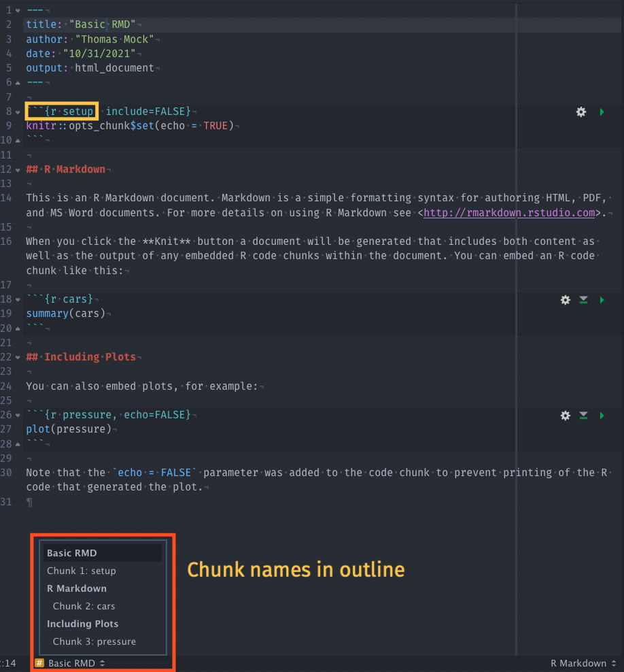The image size is (624, 672).
Task: Click html_document in the output line
Action: point(114,68)
